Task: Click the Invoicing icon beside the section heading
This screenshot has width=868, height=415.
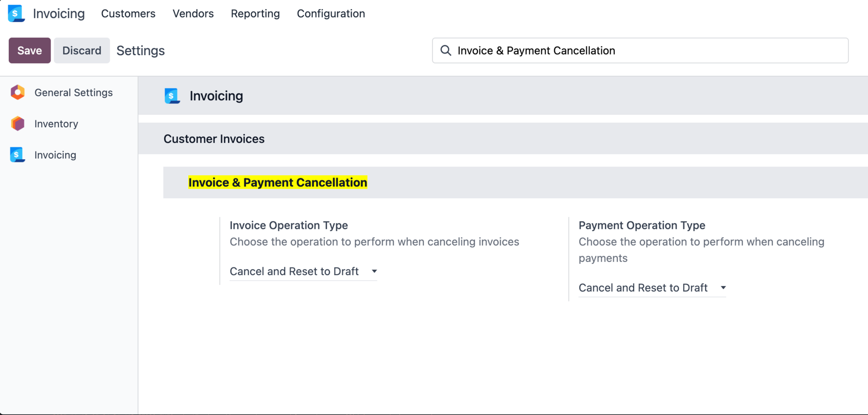Action: pos(172,95)
